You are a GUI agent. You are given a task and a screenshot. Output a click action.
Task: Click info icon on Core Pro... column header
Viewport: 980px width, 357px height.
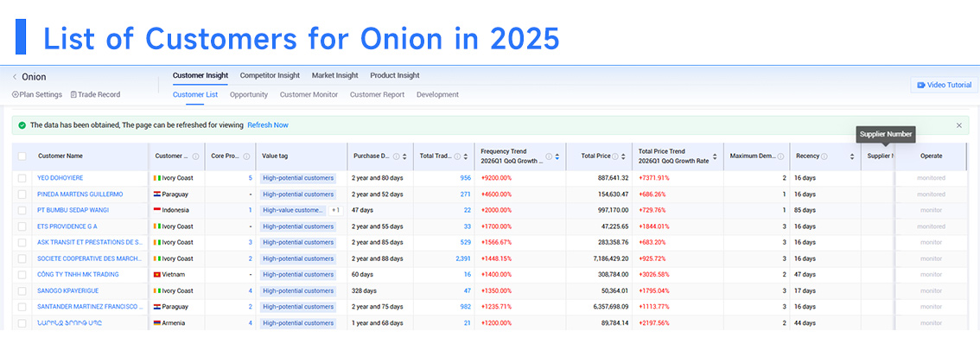point(246,156)
